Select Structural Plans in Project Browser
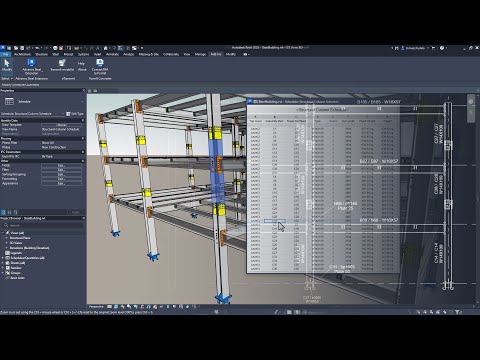Viewport: 480px width, 360px height. [20, 238]
